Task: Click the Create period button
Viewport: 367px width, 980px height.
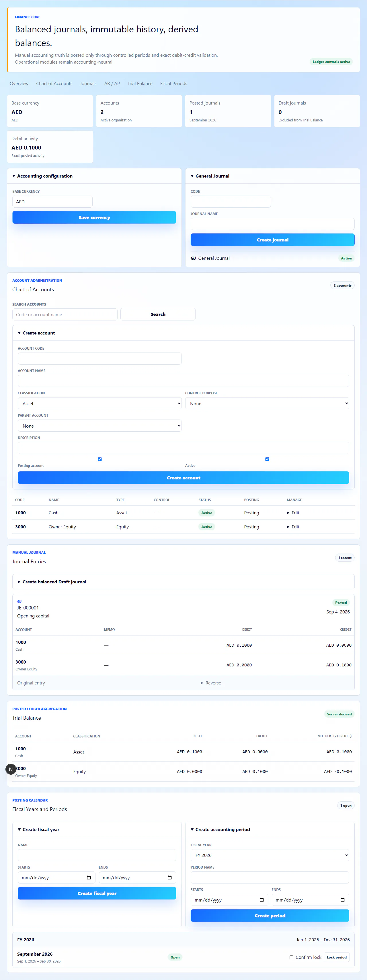Action: [x=270, y=916]
